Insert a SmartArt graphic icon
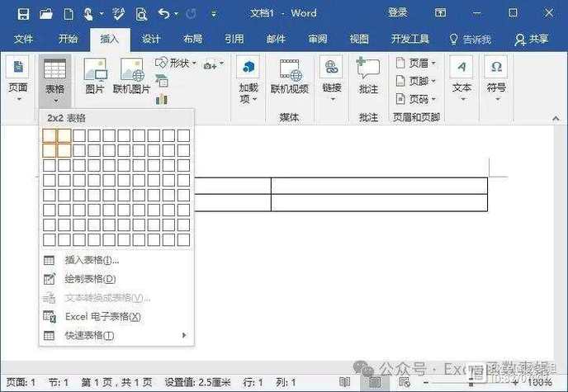 (x=162, y=81)
